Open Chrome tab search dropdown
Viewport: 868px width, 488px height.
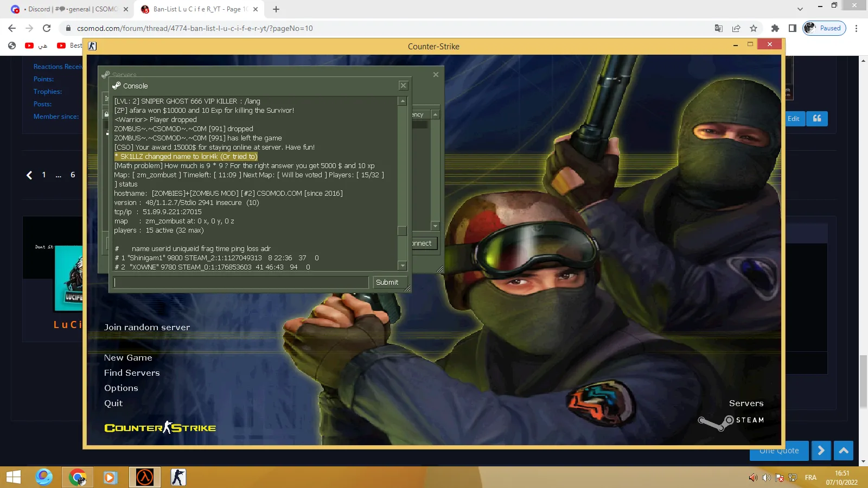pos(800,9)
